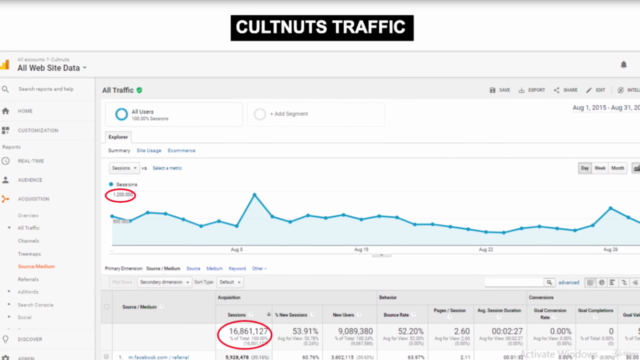Screen dimensions: 640x360
Task: Toggle chart to Month view
Action: [618, 168]
